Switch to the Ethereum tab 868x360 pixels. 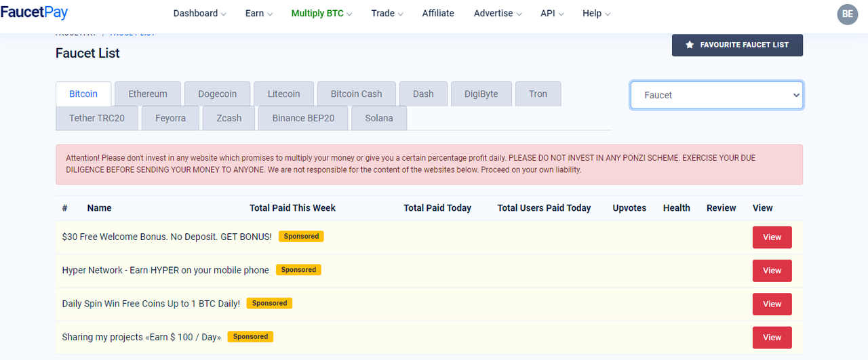[x=148, y=94]
